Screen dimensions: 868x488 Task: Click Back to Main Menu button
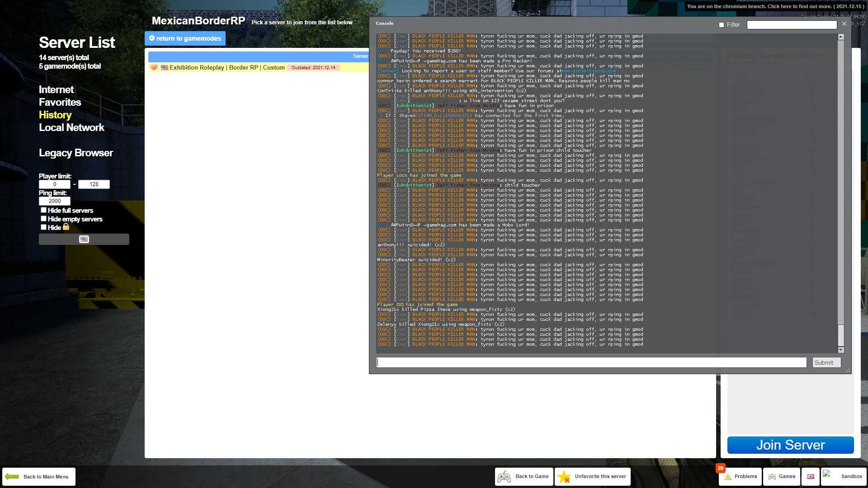click(x=39, y=477)
